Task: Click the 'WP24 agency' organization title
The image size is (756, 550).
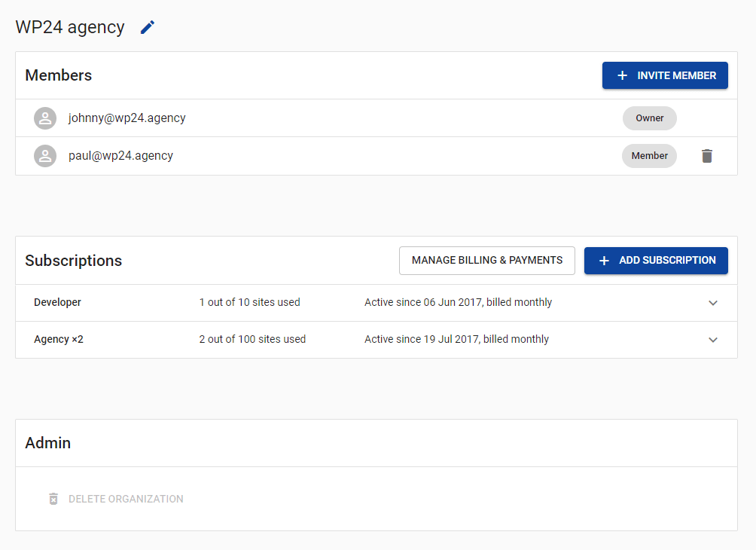Action: tap(70, 27)
